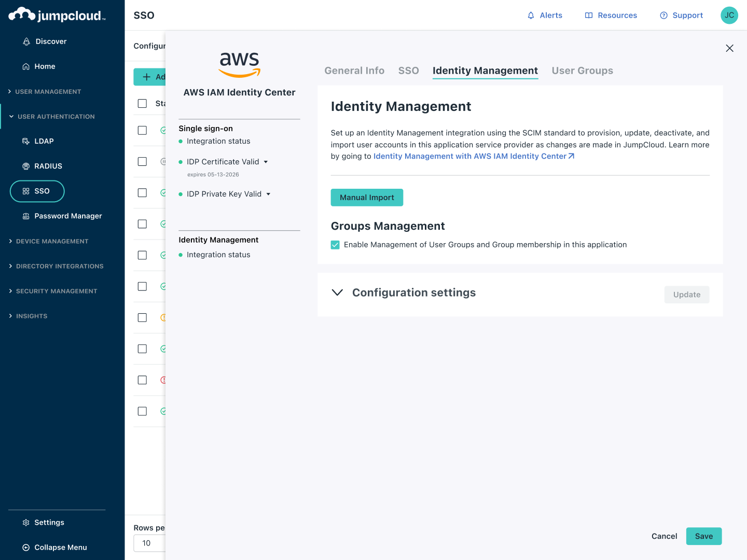Collapse the Configuration settings section

(337, 292)
